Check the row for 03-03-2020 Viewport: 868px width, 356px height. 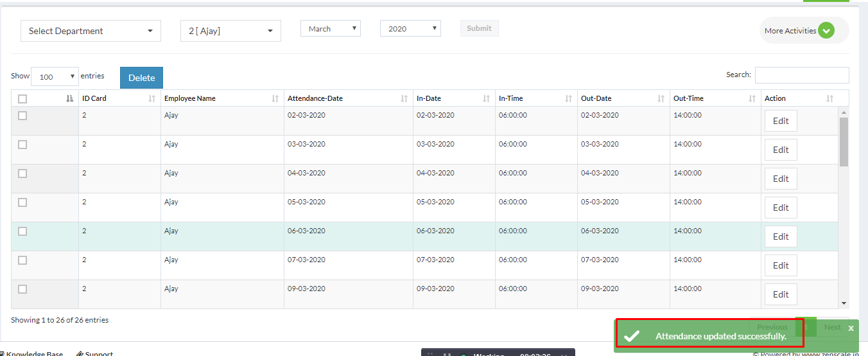pyautogui.click(x=22, y=145)
